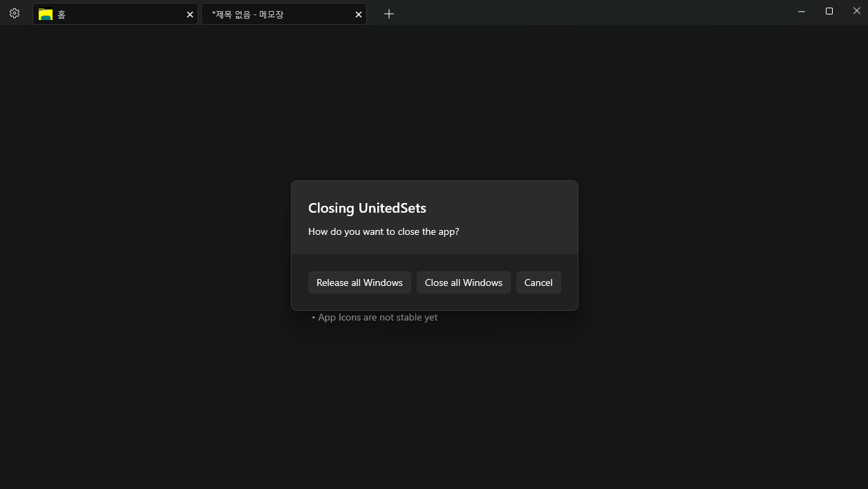Close the 홈 tab
The width and height of the screenshot is (868, 489).
coord(190,15)
